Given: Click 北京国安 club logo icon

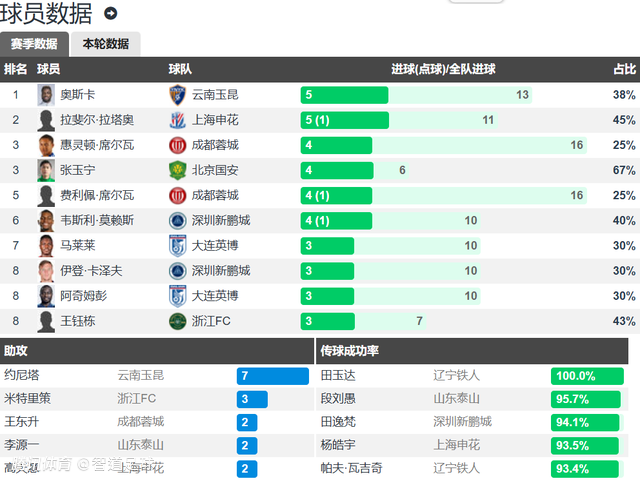Looking at the screenshot, I should (x=177, y=170).
